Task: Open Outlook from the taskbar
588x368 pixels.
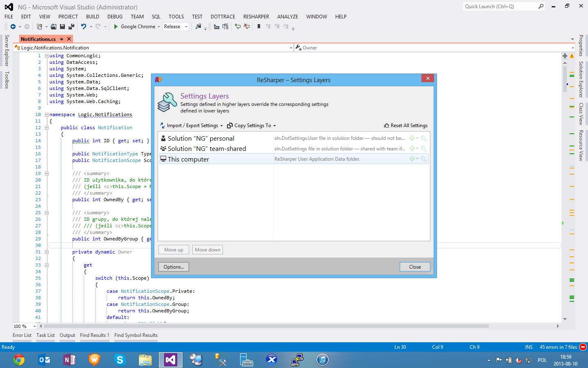Action: [44, 360]
